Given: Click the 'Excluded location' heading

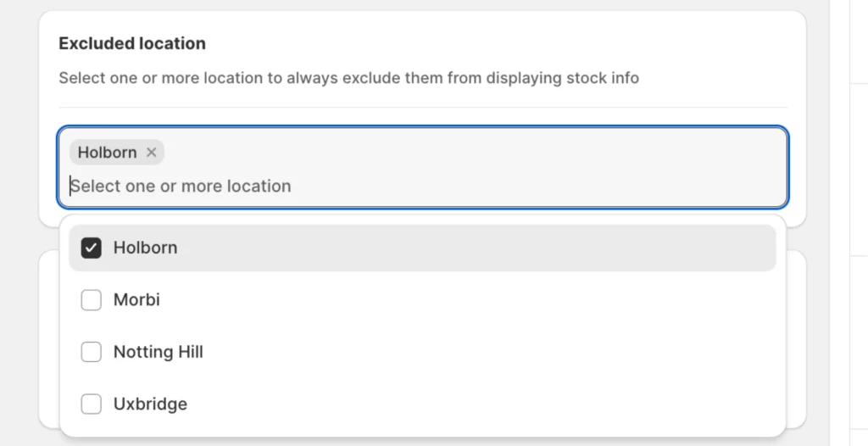Looking at the screenshot, I should point(132,43).
